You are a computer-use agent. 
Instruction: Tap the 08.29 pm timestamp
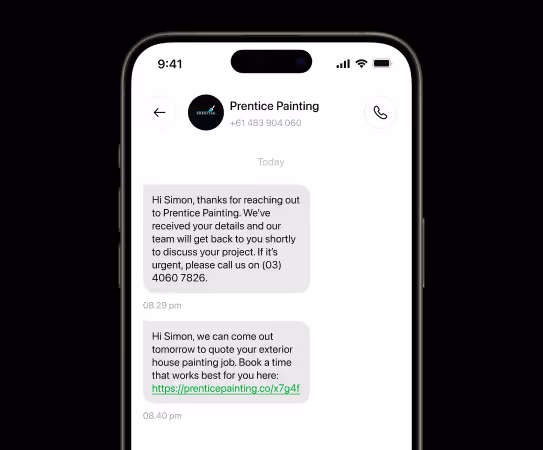tap(162, 306)
